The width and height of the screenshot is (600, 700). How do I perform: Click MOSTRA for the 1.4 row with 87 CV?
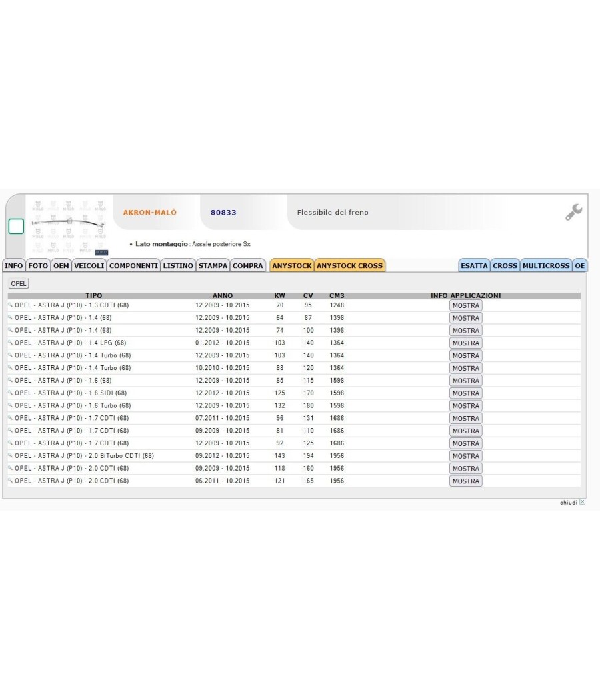465,318
